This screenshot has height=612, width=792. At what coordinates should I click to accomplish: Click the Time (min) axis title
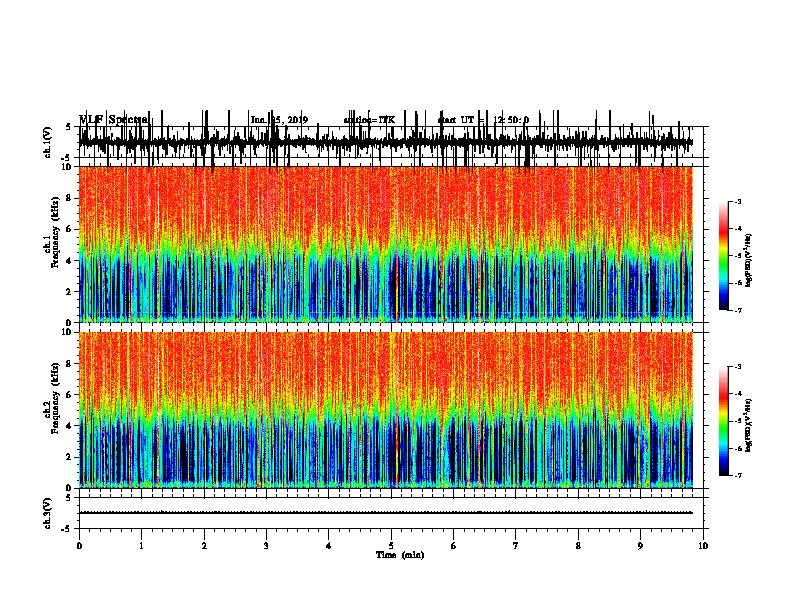400,555
